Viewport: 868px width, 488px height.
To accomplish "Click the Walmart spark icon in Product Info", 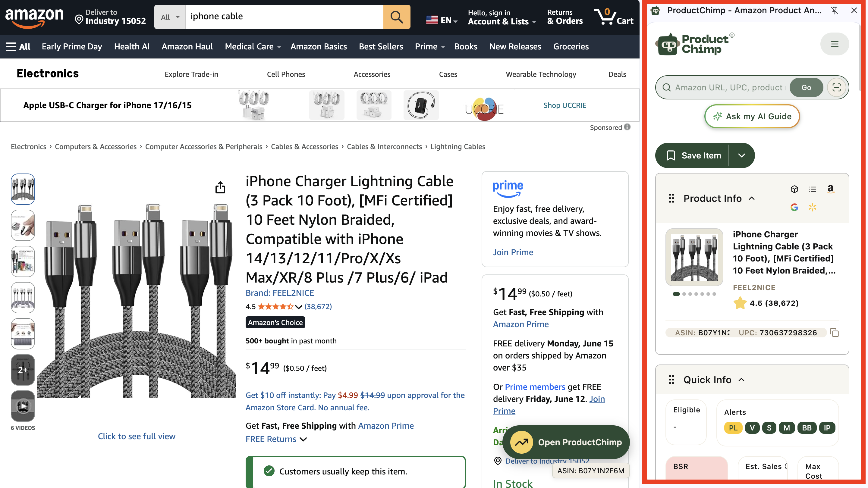I will (x=812, y=207).
